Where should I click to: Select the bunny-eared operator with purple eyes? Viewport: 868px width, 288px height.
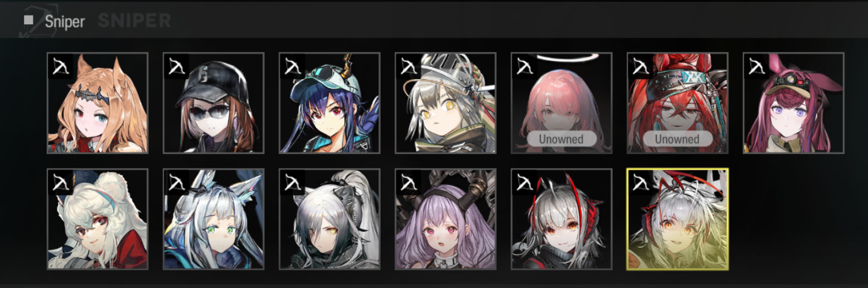[793, 103]
